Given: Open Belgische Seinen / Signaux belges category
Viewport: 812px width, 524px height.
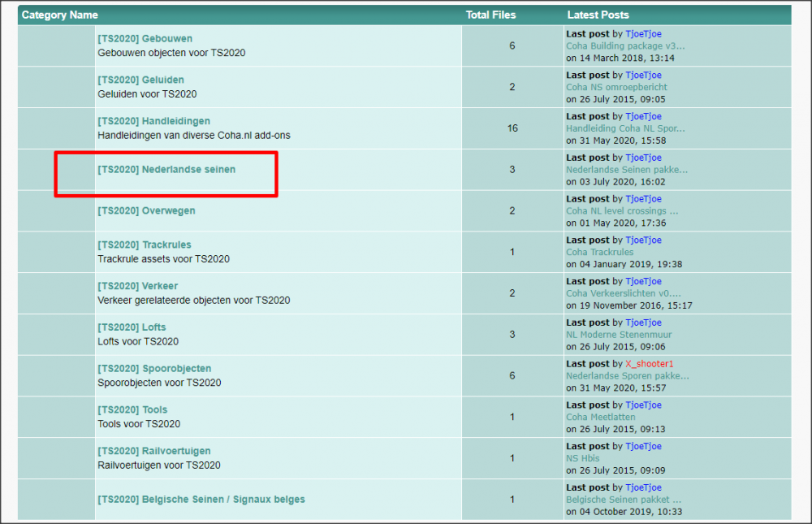Looking at the screenshot, I should (x=201, y=500).
